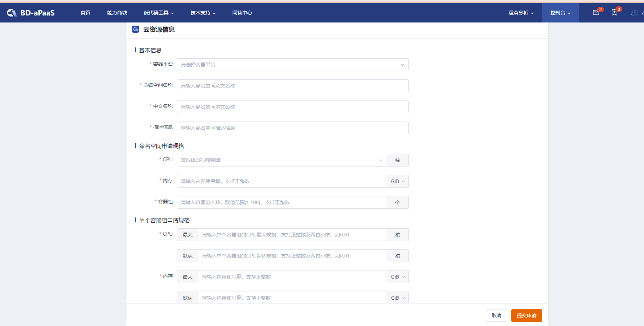Change the namespace 内存 GiB unit dropdown
This screenshot has height=326, width=644.
(398, 181)
